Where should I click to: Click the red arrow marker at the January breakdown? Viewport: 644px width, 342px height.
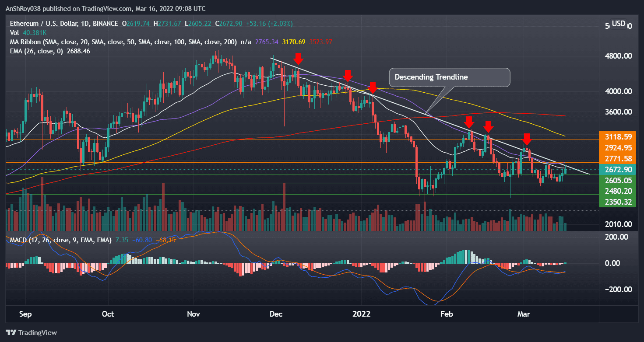[x=372, y=88]
